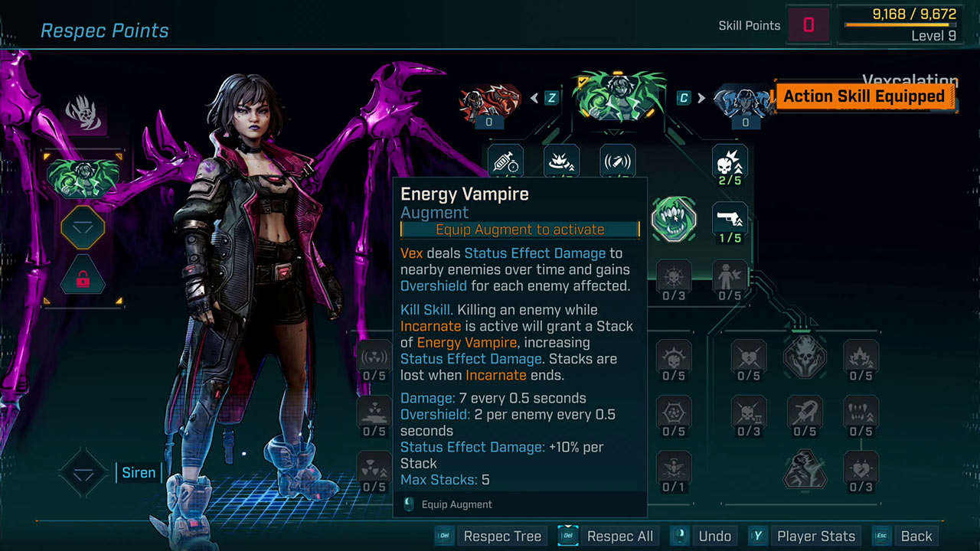This screenshot has width=980, height=551.
Task: Choose the center green Vexcalation tree tab
Action: click(616, 96)
